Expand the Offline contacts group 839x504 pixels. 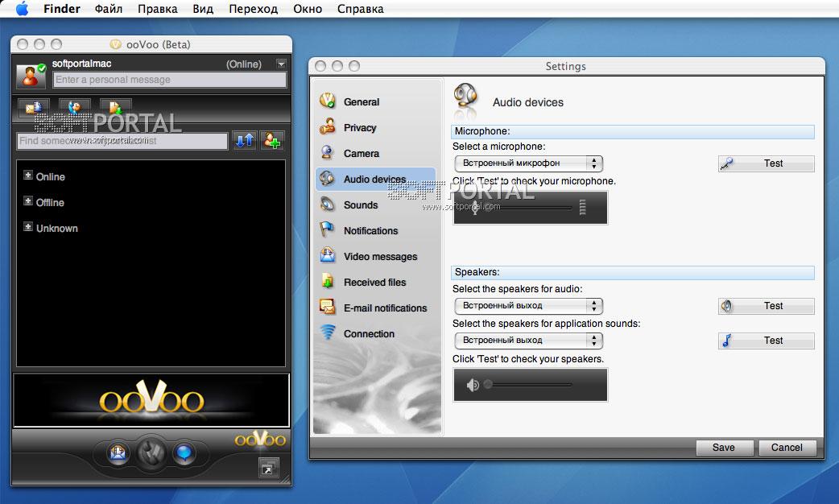pyautogui.click(x=28, y=200)
